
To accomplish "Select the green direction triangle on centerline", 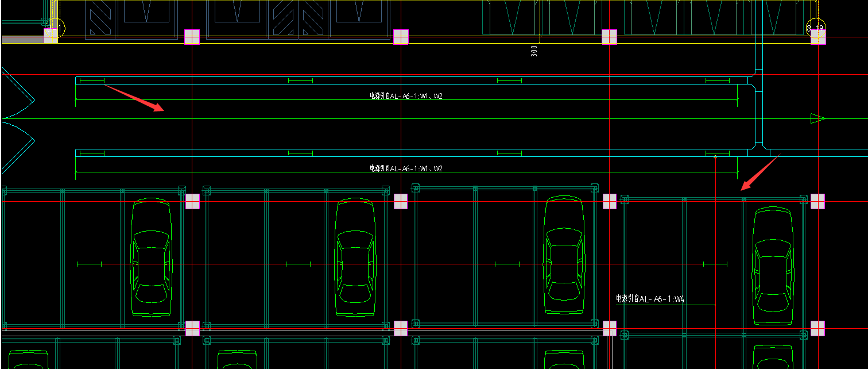I will coord(817,118).
